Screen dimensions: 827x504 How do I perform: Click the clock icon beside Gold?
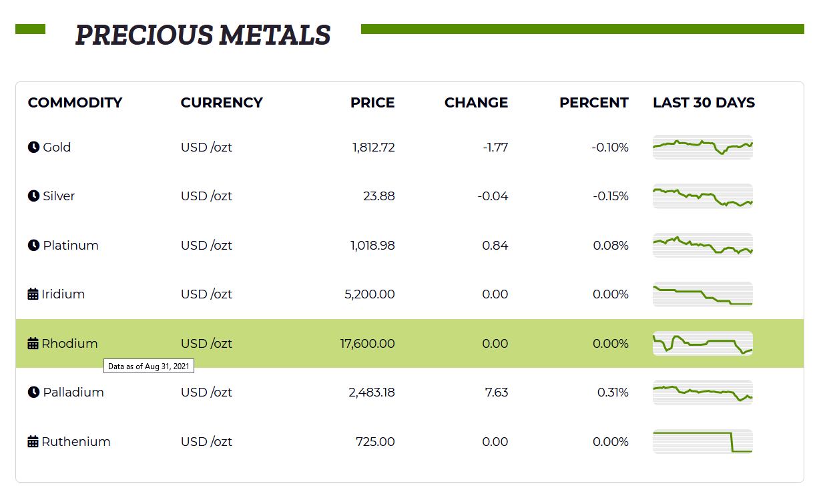click(x=33, y=147)
